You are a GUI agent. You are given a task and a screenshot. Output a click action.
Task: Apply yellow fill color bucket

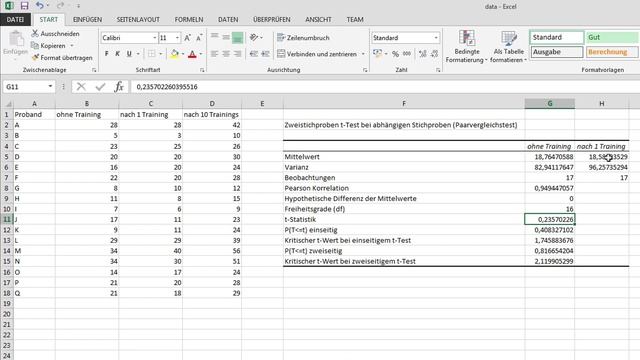pos(175,54)
